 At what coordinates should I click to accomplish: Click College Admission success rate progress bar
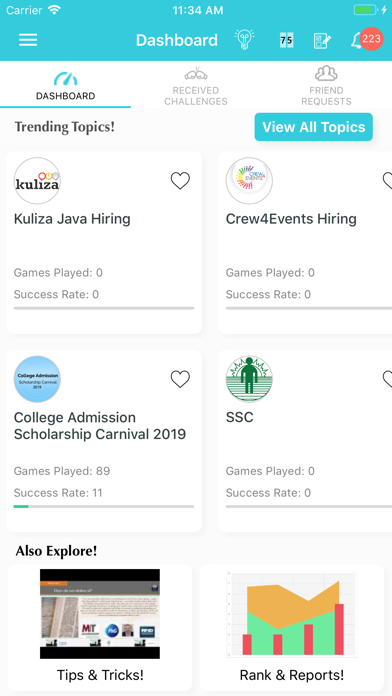coord(104,506)
